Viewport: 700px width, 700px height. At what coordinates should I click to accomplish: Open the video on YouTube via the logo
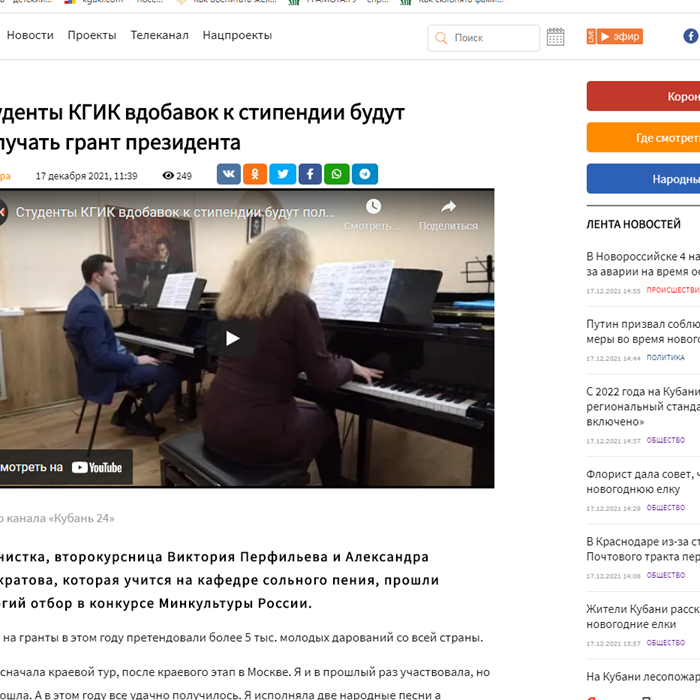[x=97, y=467]
